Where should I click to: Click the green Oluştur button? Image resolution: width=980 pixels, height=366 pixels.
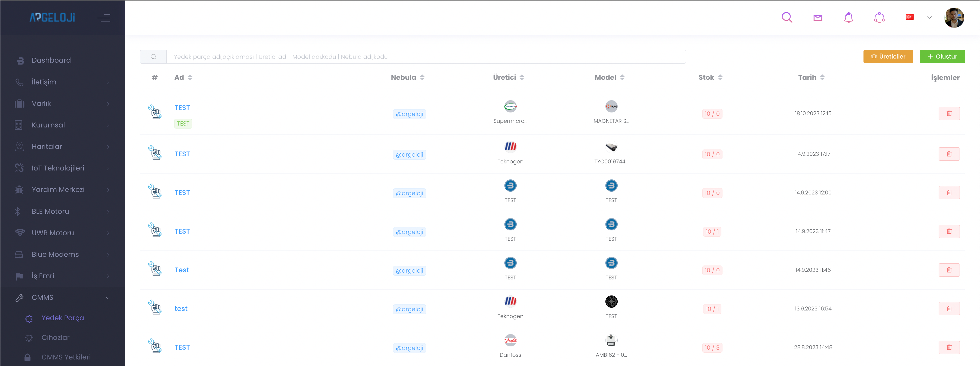(x=942, y=57)
